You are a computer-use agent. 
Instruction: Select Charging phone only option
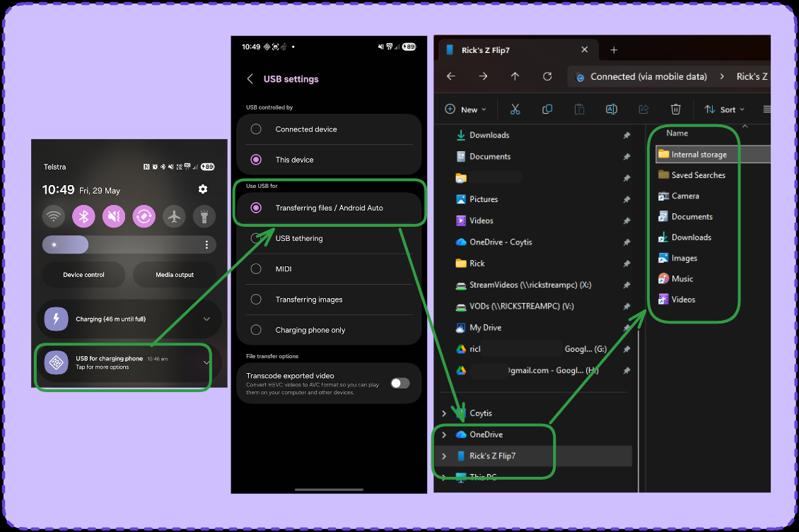coord(329,330)
